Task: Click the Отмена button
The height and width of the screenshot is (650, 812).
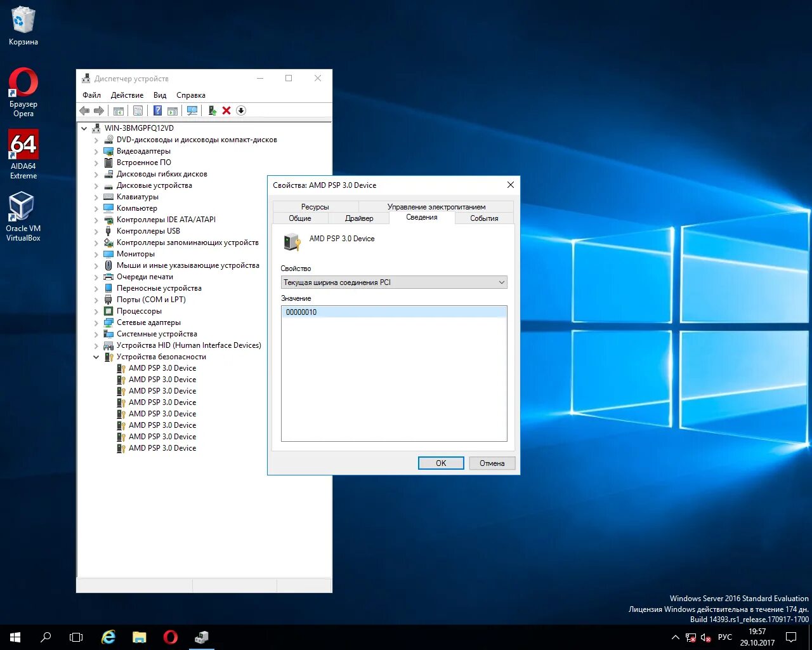Action: 492,463
